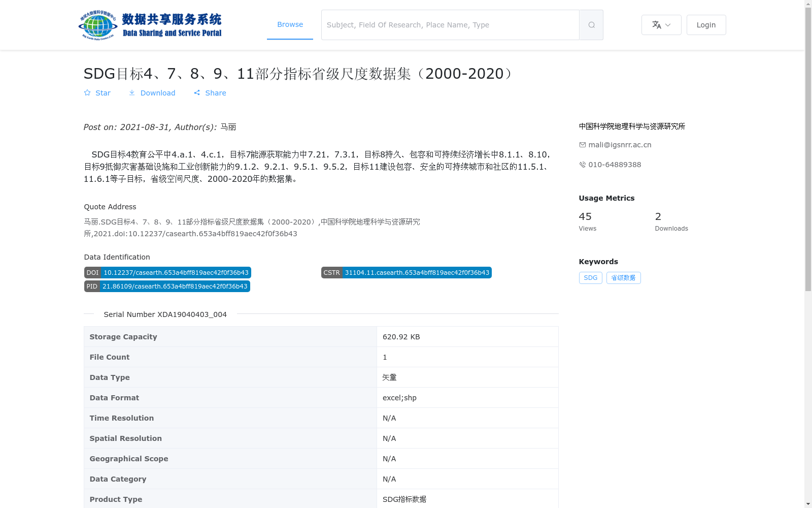Click the search magnifier icon
This screenshot has width=812, height=508.
tap(591, 24)
